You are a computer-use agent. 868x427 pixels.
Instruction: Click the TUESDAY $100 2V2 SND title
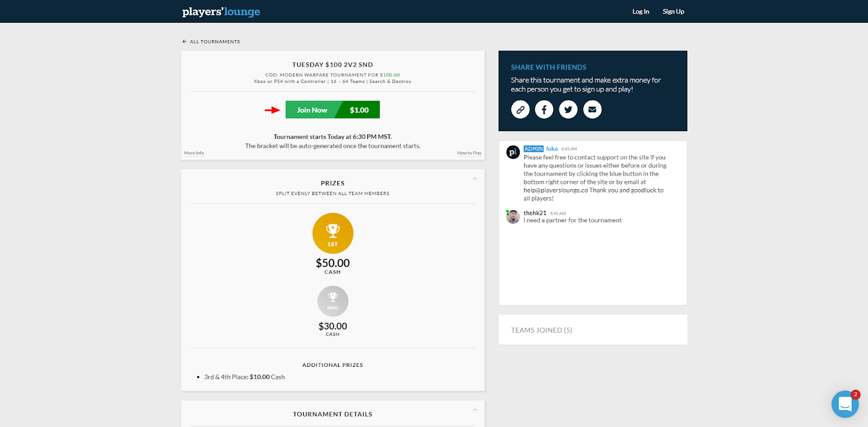pos(333,64)
